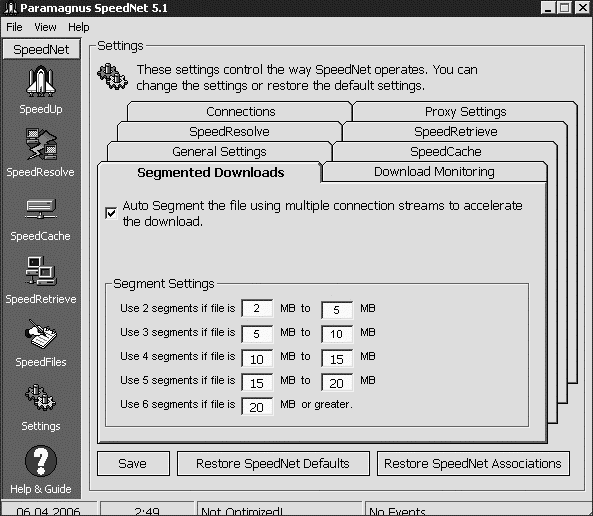Select the SpeedResolve sidebar icon
The height and width of the screenshot is (516, 593).
pyautogui.click(x=41, y=144)
